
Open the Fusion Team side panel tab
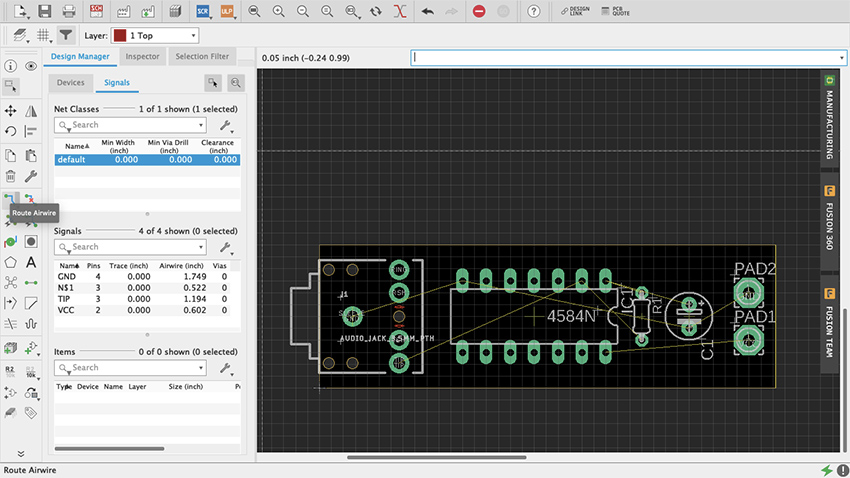point(829,324)
